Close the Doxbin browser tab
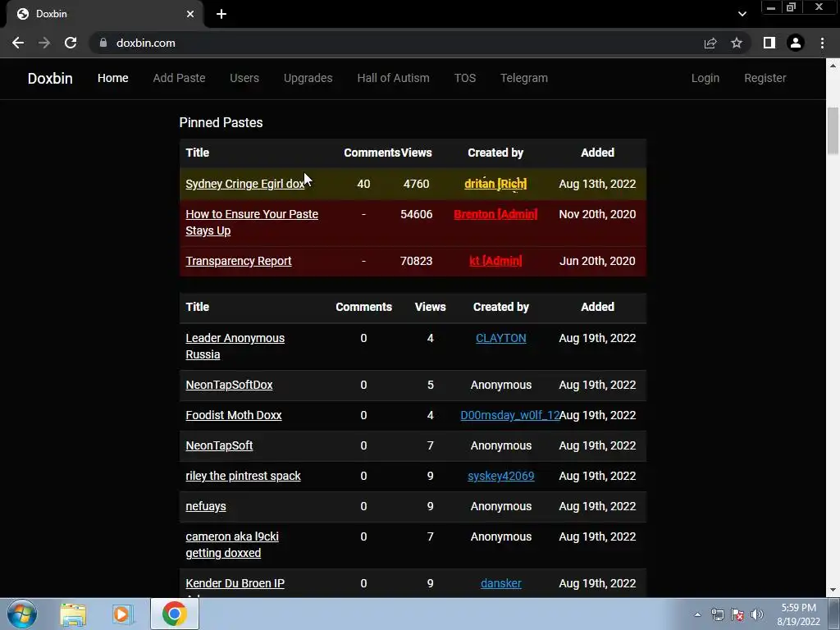 click(x=190, y=14)
